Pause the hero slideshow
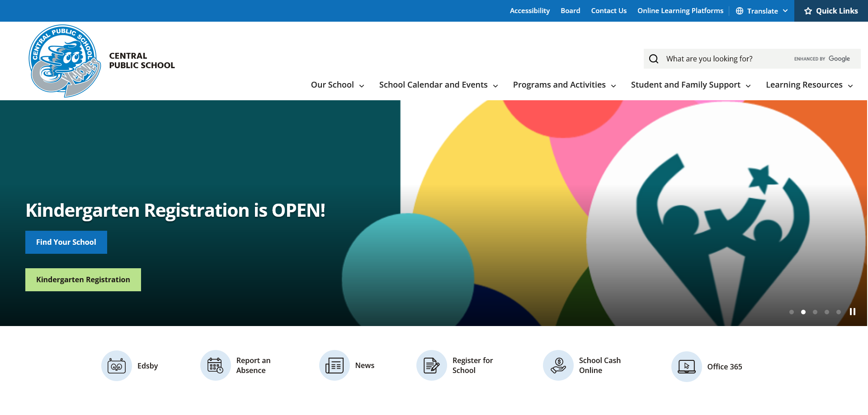 tap(853, 312)
